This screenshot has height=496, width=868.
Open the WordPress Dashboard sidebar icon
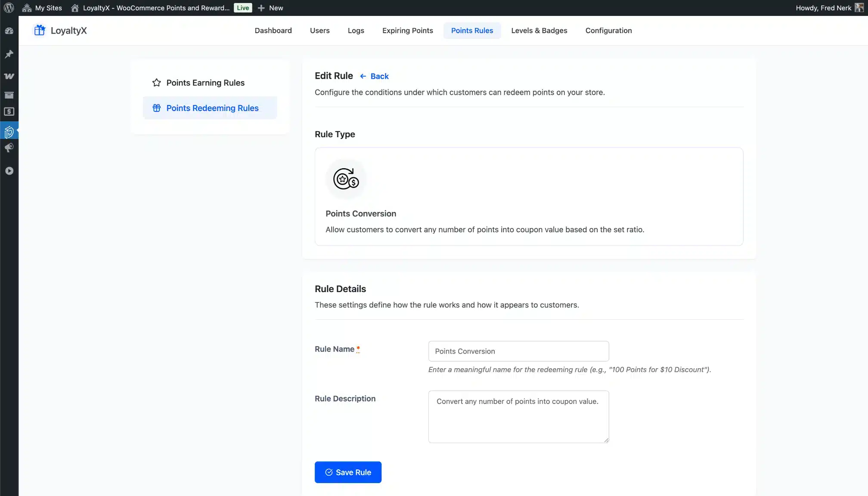[9, 31]
